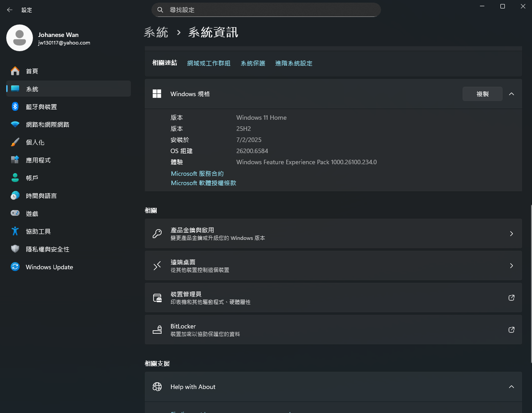Screen dimensions: 532x413
Task: Click the Wi-Fi icon for 網路和網際網路
Action: pyautogui.click(x=15, y=125)
